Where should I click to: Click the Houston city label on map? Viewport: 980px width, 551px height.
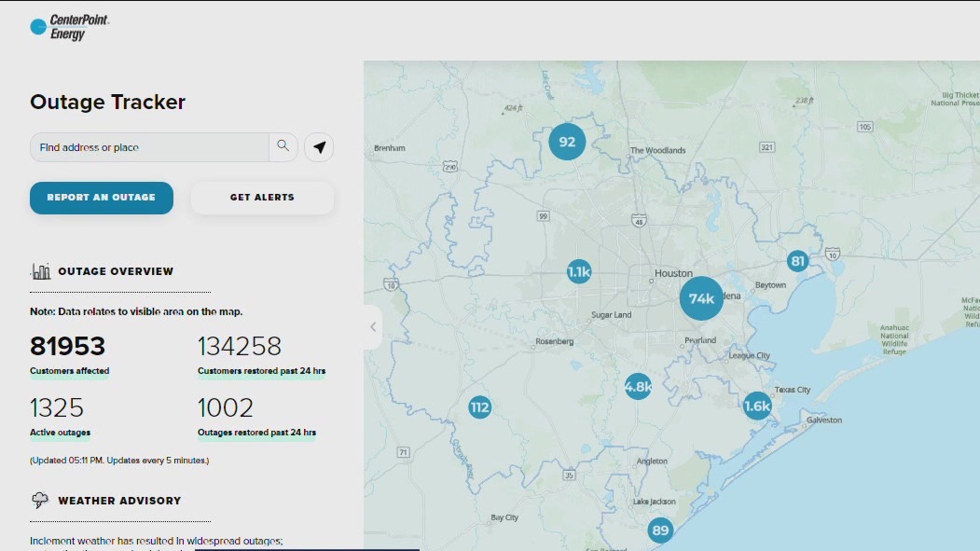673,273
